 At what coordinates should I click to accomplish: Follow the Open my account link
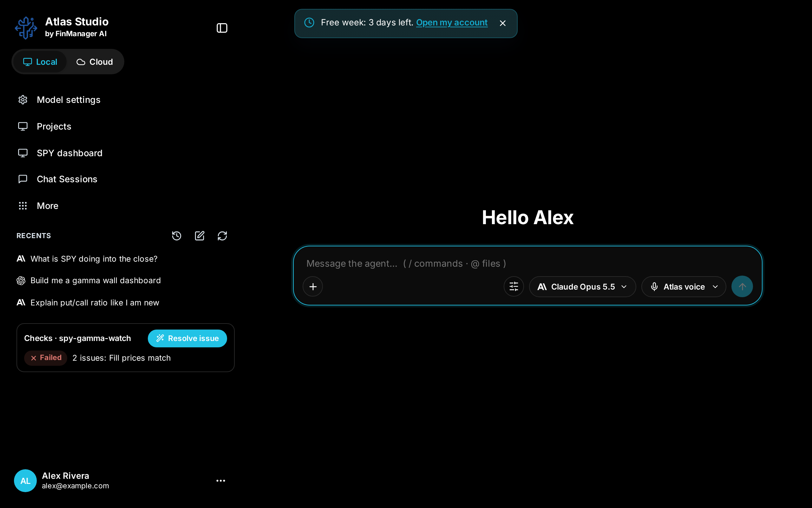(452, 23)
